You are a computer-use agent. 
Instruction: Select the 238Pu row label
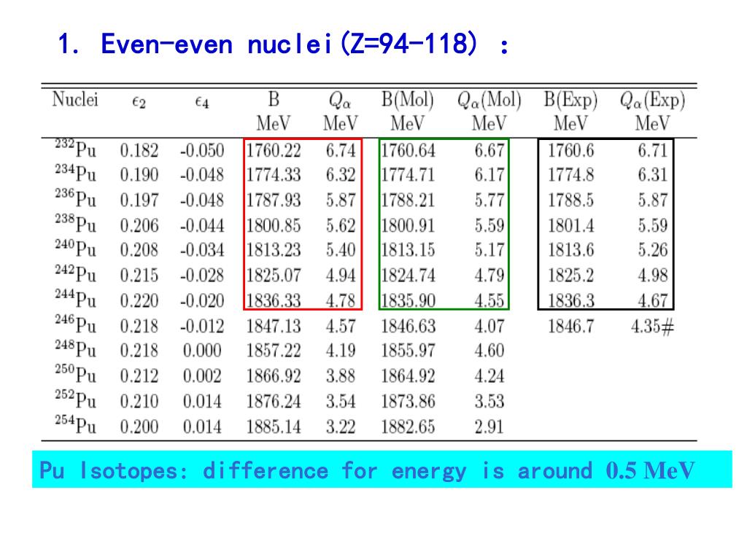[x=75, y=223]
